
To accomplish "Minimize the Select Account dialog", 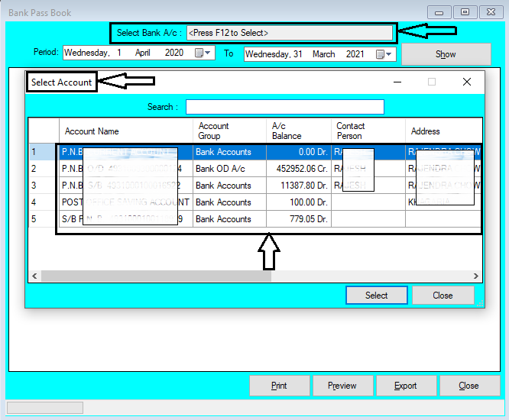I will click(x=397, y=82).
